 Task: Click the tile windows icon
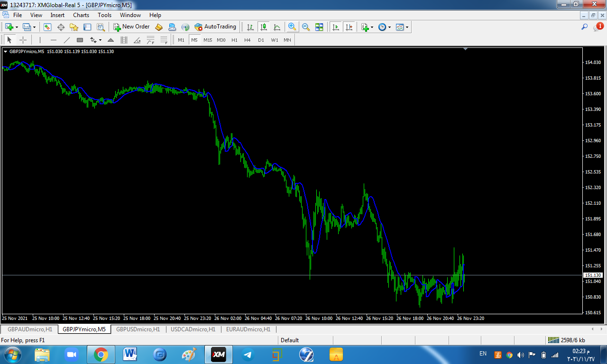click(x=319, y=27)
